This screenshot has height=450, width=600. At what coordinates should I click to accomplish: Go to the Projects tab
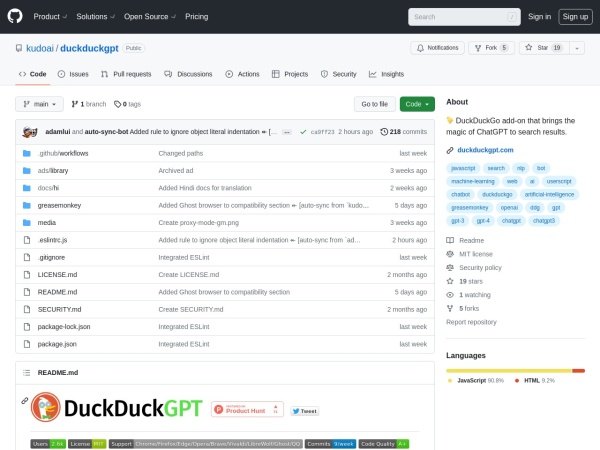290,74
